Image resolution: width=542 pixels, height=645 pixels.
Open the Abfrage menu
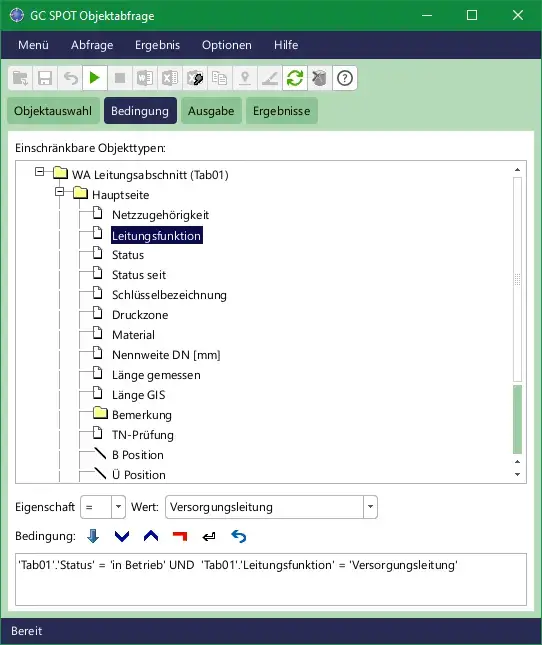[x=92, y=45]
